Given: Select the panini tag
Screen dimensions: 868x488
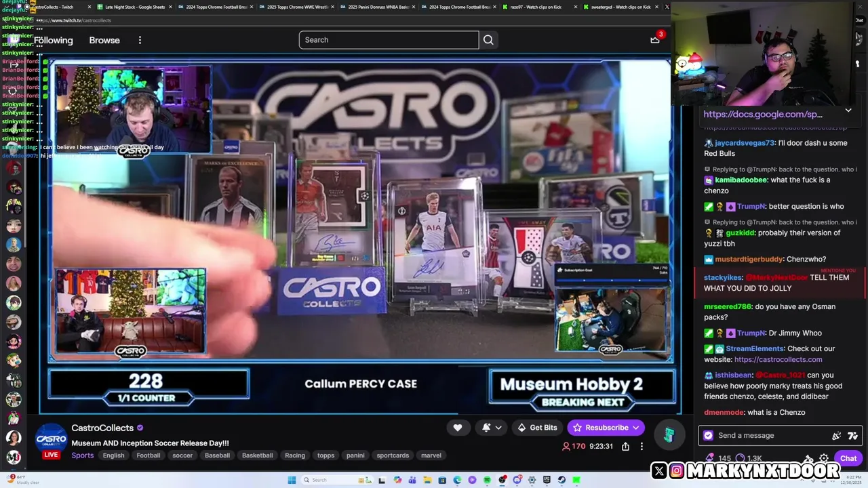Looking at the screenshot, I should pyautogui.click(x=355, y=455).
